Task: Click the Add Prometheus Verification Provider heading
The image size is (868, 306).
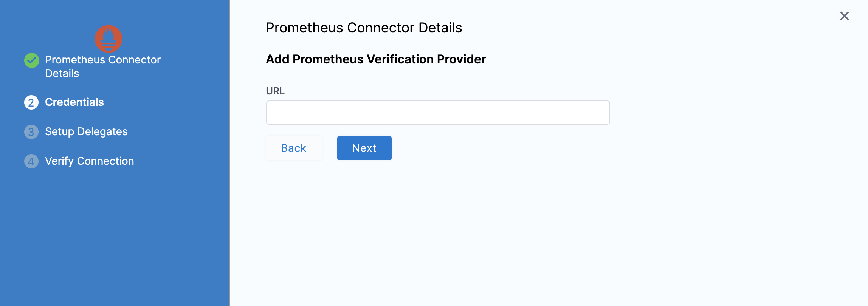Action: point(376,59)
